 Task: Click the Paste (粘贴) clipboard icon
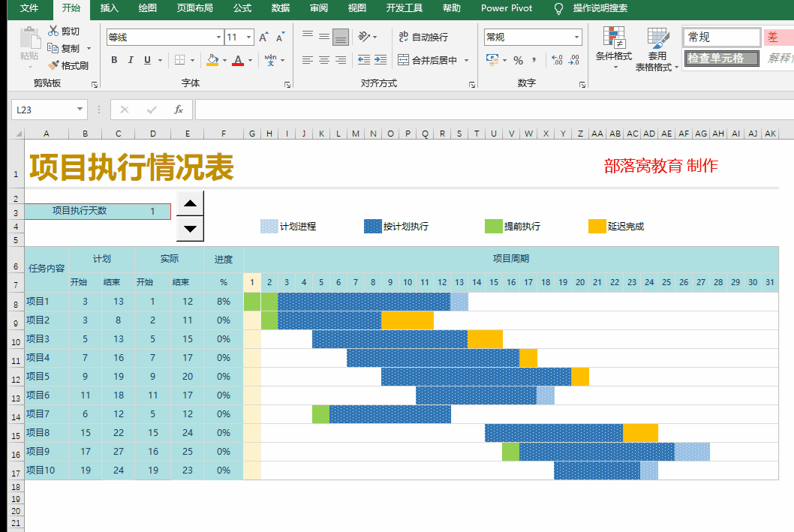click(29, 38)
